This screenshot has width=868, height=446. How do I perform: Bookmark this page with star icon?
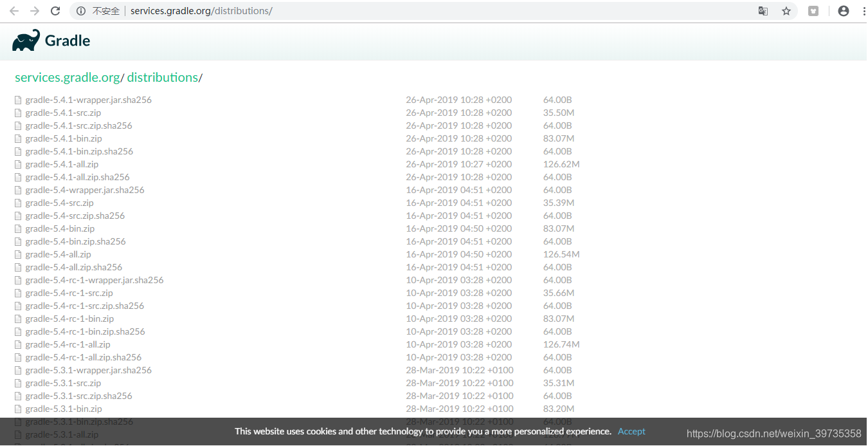(x=786, y=11)
